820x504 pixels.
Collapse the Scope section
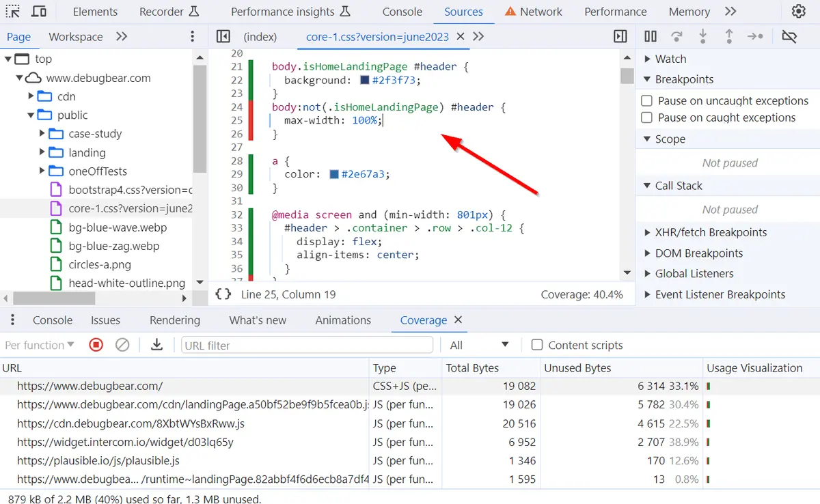coord(647,139)
